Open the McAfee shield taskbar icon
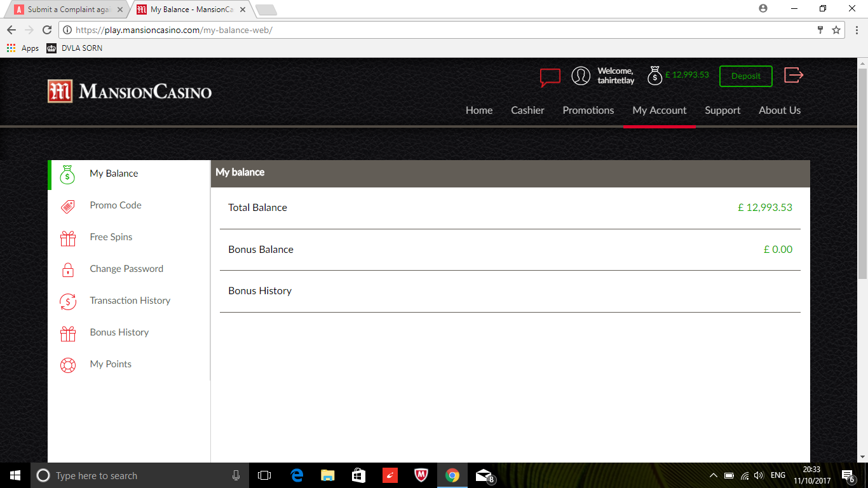868x488 pixels. (x=421, y=475)
